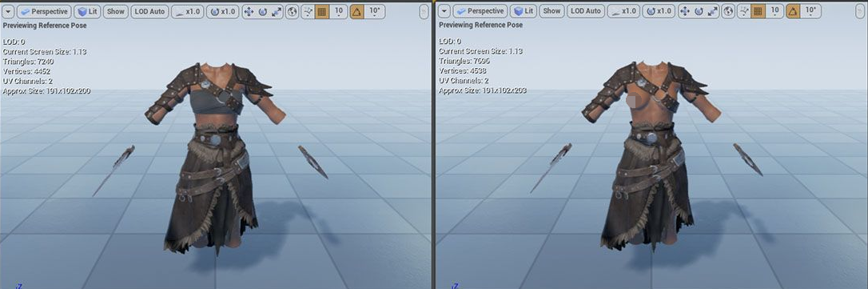868x289 pixels.
Task: Click turntable speed x1.0 in right viewport
Action: (x=659, y=11)
